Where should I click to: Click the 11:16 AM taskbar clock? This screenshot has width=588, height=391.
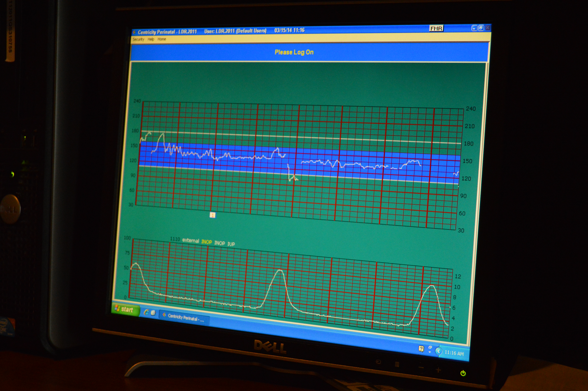[x=454, y=353]
